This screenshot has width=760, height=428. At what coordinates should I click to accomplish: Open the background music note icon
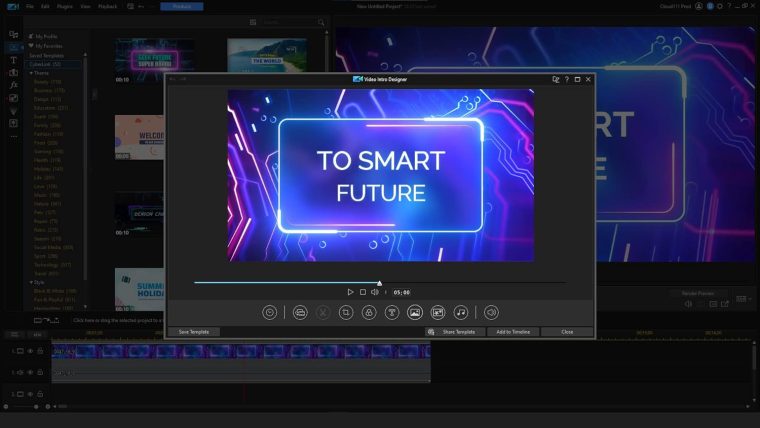click(460, 313)
